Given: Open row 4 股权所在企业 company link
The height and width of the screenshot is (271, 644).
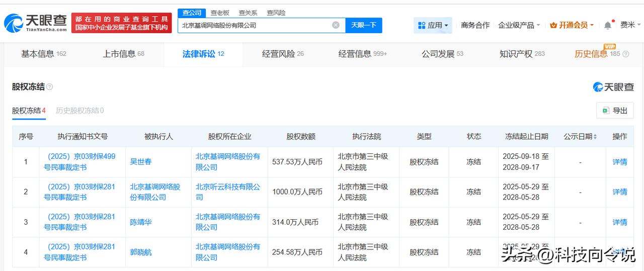Looking at the screenshot, I should (x=228, y=252).
